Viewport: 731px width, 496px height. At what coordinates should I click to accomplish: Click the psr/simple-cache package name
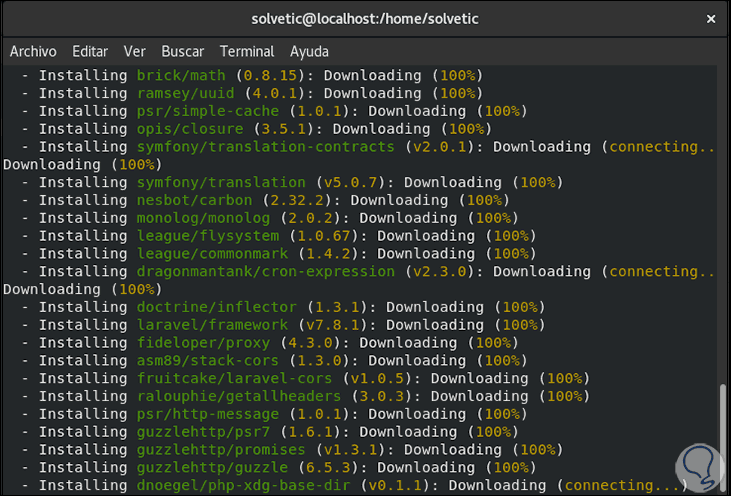(x=208, y=111)
